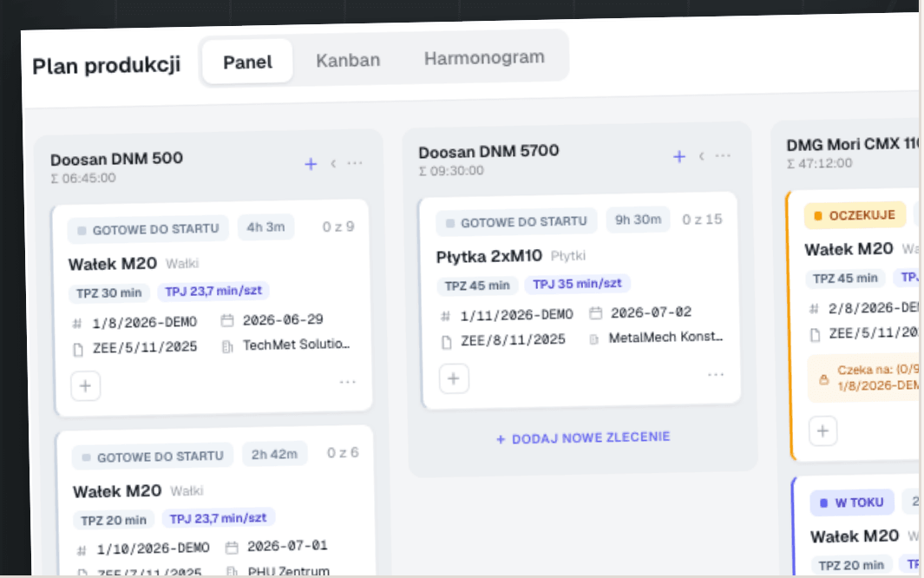924x578 pixels.
Task: Click Doosan DNM 500 column title
Action: 116,159
